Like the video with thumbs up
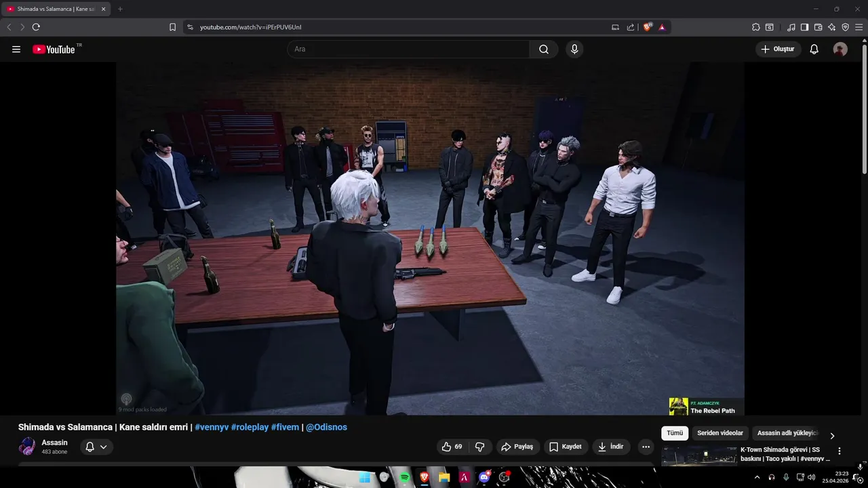The image size is (868, 488). pyautogui.click(x=452, y=447)
